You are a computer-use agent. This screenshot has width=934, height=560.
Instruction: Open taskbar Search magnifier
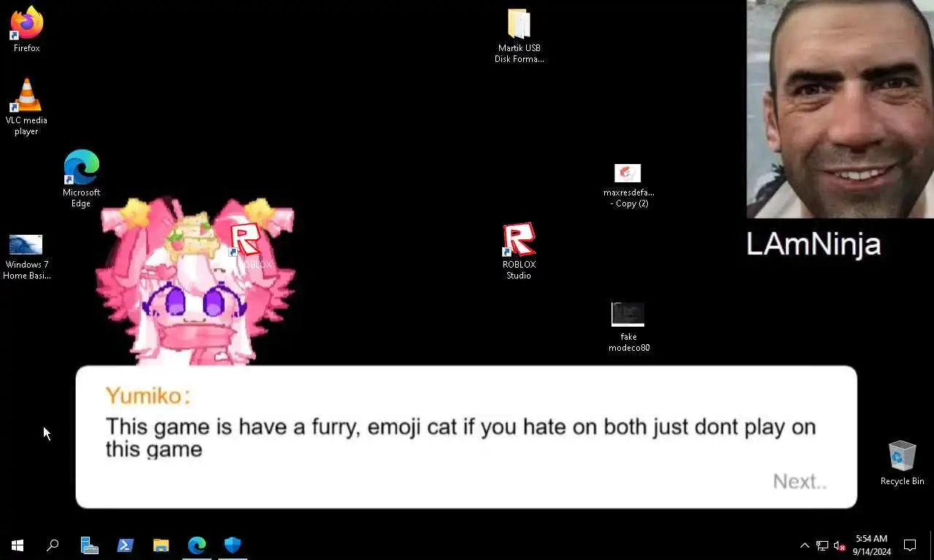53,545
